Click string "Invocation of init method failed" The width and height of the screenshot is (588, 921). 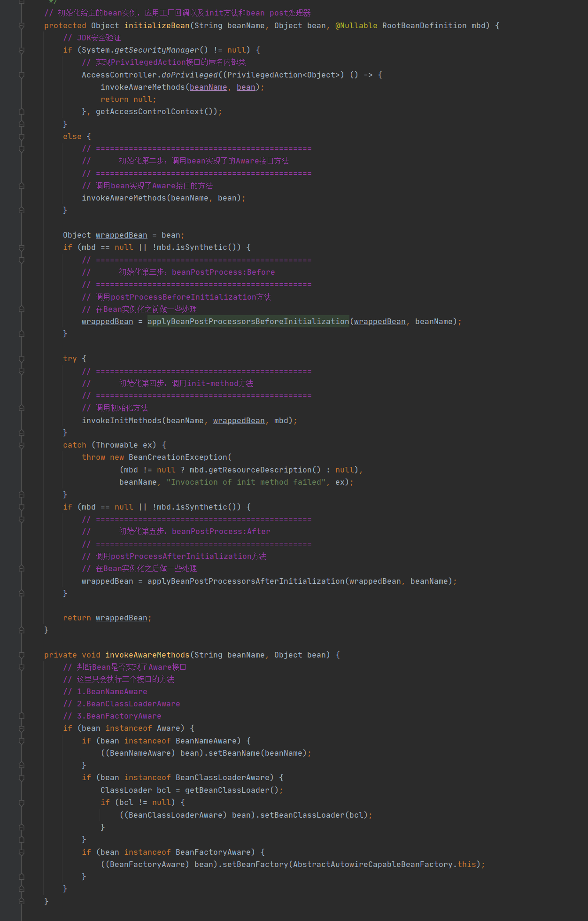click(246, 482)
